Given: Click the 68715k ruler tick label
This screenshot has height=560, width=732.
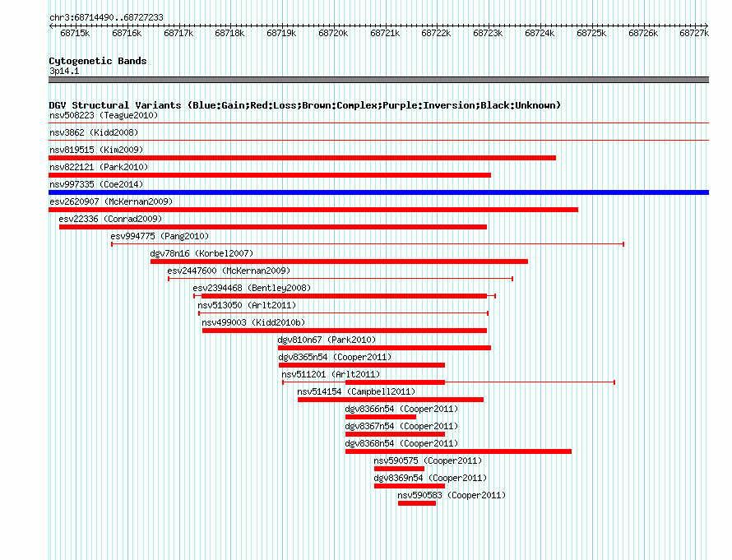Looking at the screenshot, I should point(75,33).
